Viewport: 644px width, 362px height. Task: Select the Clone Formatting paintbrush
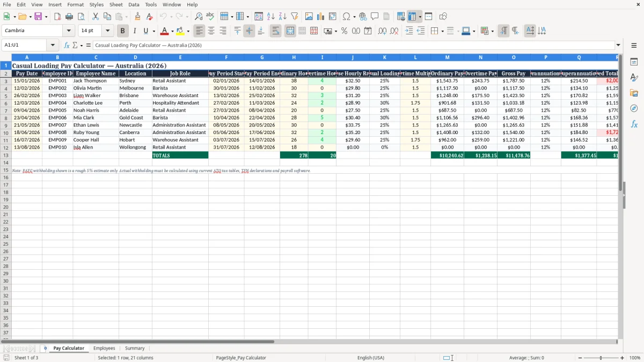pyautogui.click(x=137, y=17)
